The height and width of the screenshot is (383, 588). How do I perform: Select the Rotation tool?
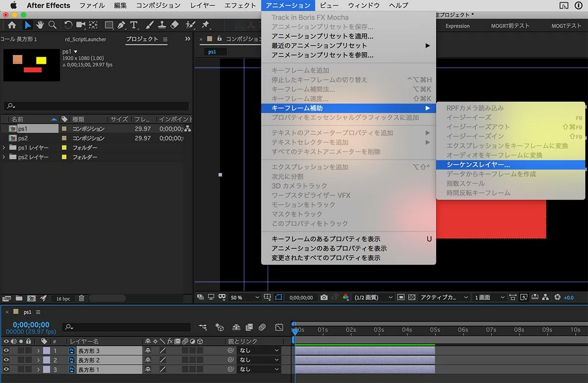point(68,25)
